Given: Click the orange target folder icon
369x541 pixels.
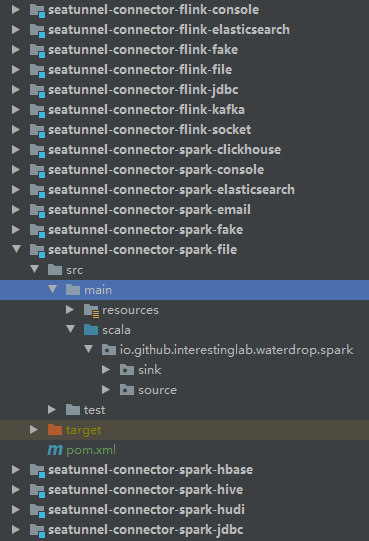Looking at the screenshot, I should point(55,430).
